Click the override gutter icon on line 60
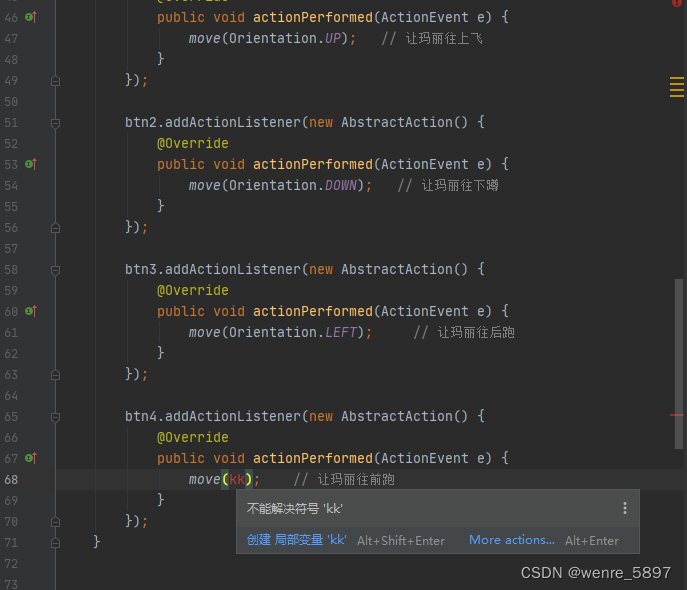 click(x=31, y=311)
